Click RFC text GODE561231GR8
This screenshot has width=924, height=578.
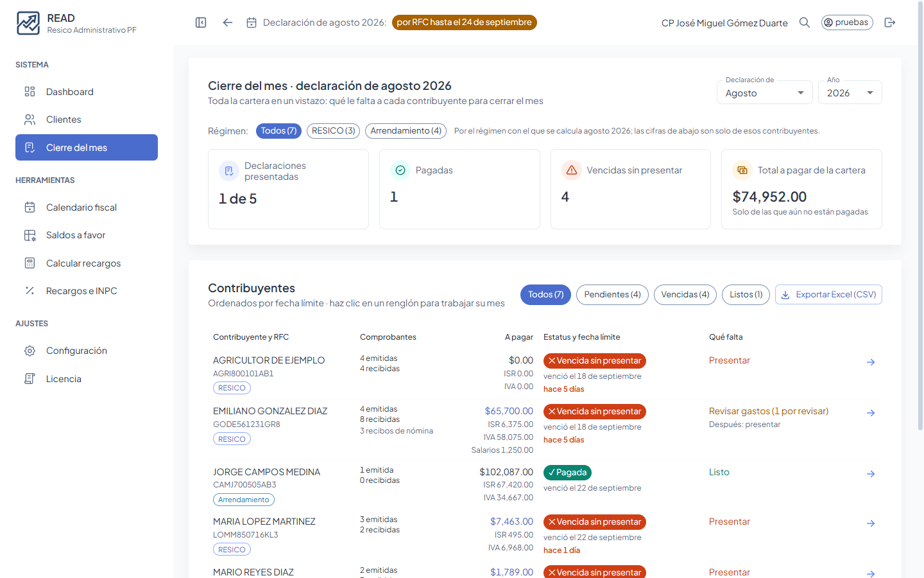pos(246,425)
